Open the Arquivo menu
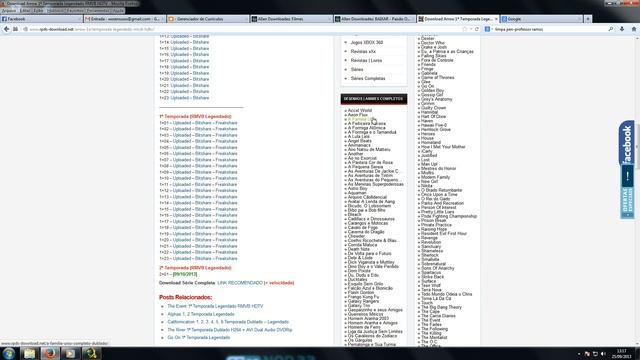The image size is (640, 360). (x=9, y=11)
